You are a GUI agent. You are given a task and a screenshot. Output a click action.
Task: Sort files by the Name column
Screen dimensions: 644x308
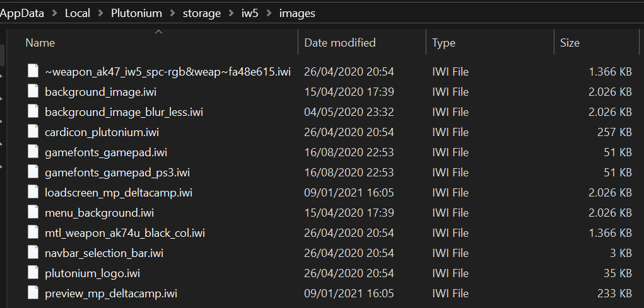(x=40, y=43)
